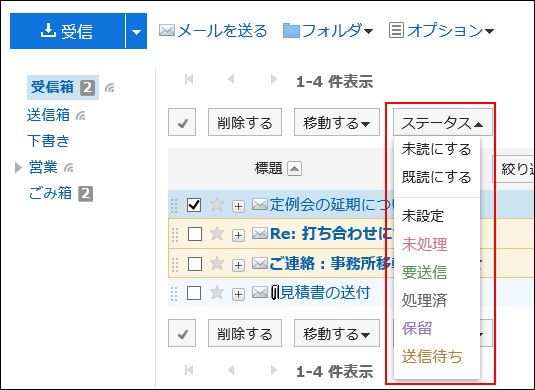This screenshot has height=390, width=535.
Task: Open the ごみ箱 folder
Action: click(50, 193)
